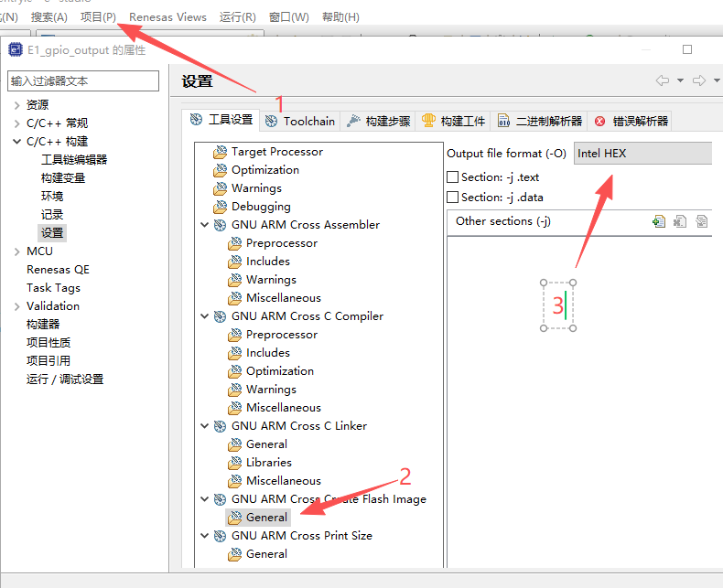Select 记录 in the tree
Viewport: 723px width, 588px height.
(x=52, y=215)
